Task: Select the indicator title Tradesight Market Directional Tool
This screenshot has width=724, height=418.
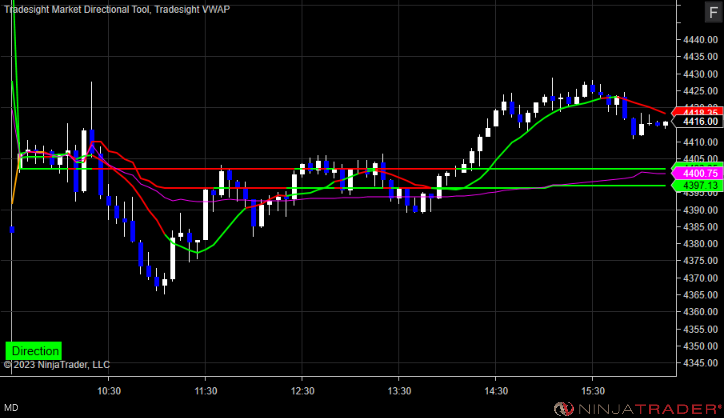Action: pos(77,9)
